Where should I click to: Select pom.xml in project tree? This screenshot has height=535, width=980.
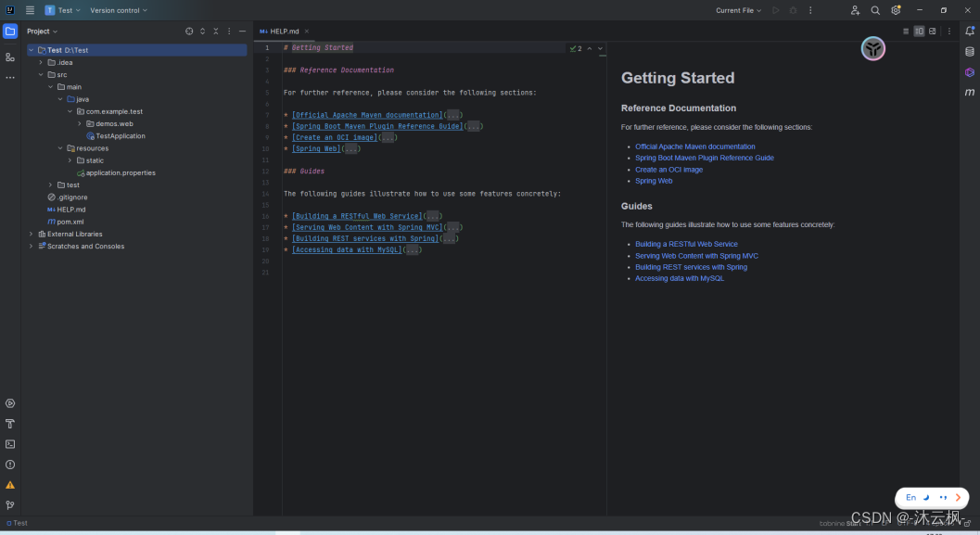point(66,222)
